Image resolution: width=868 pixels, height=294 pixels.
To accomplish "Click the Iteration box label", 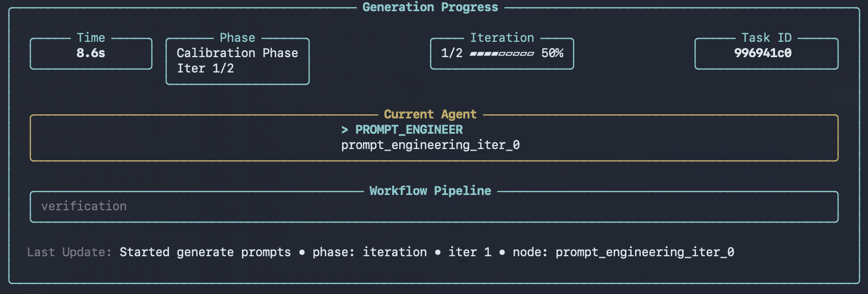I will tap(502, 38).
